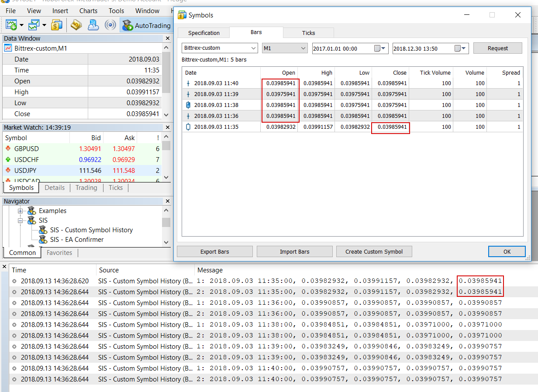Click the icon of SIS - Custom Symbol History

click(43, 230)
